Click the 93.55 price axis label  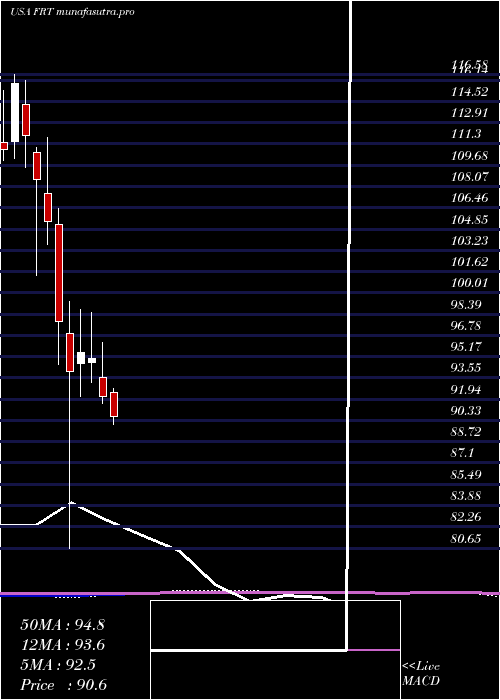click(x=466, y=368)
